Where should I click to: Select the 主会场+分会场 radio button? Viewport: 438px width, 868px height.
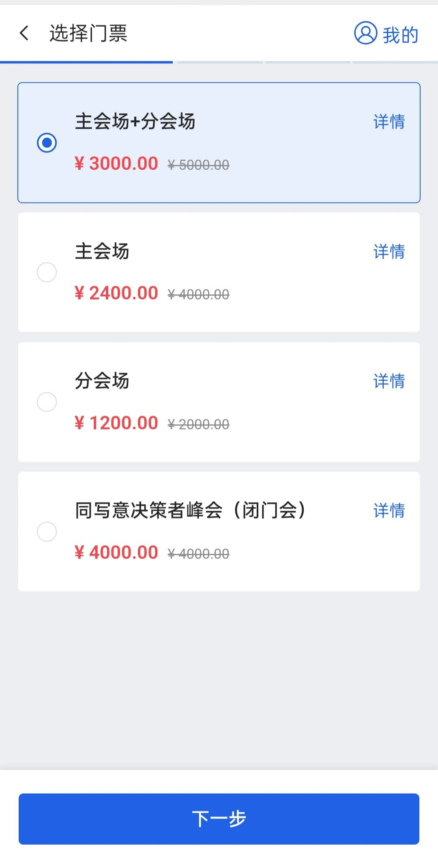click(x=47, y=143)
